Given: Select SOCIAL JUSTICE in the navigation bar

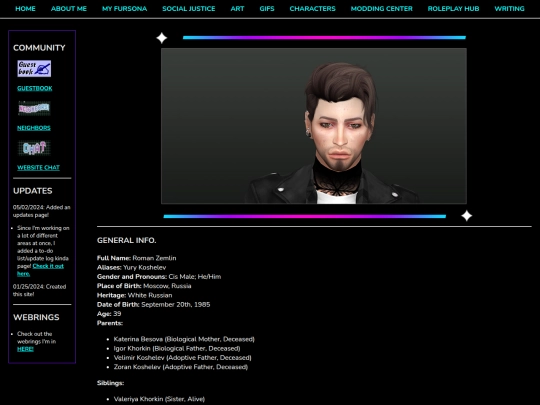Looking at the screenshot, I should click(x=189, y=9).
